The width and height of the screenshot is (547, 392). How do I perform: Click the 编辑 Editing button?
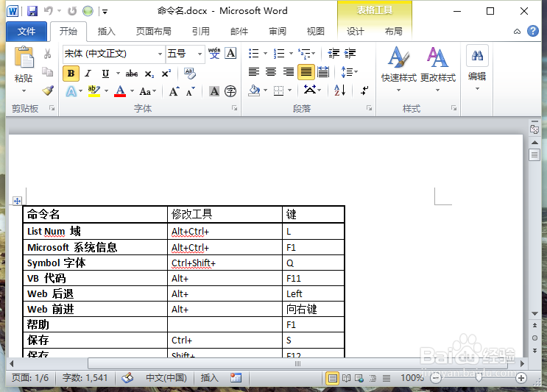click(x=477, y=68)
